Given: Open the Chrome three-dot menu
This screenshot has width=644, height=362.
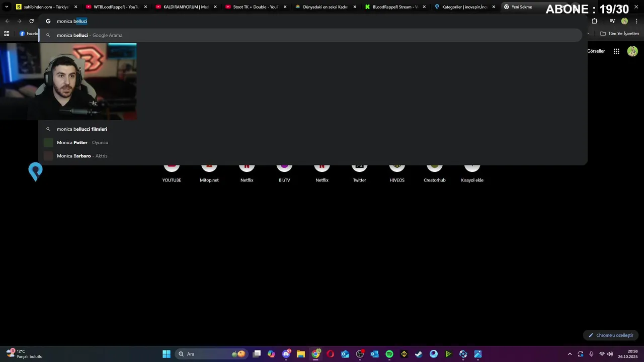Looking at the screenshot, I should (x=636, y=21).
